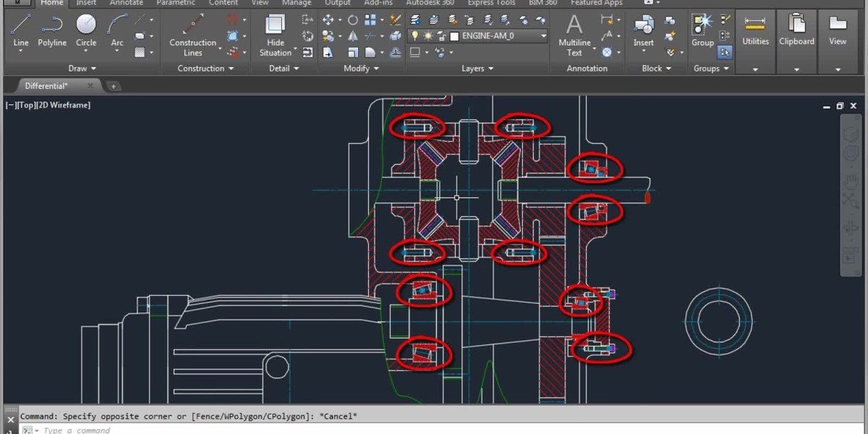
Task: Select the Rotate tool in Modify panel
Action: pyautogui.click(x=352, y=20)
